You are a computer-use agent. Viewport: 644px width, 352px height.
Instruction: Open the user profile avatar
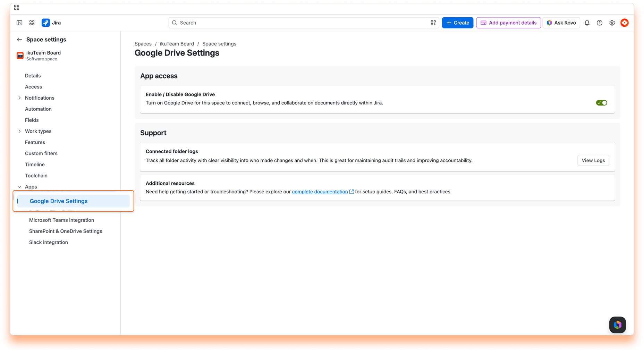point(625,23)
